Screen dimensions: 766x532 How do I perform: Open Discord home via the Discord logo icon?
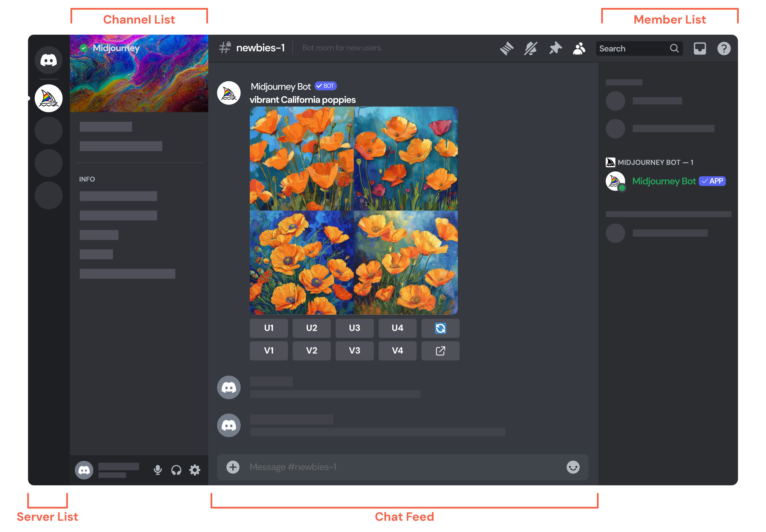tap(48, 60)
